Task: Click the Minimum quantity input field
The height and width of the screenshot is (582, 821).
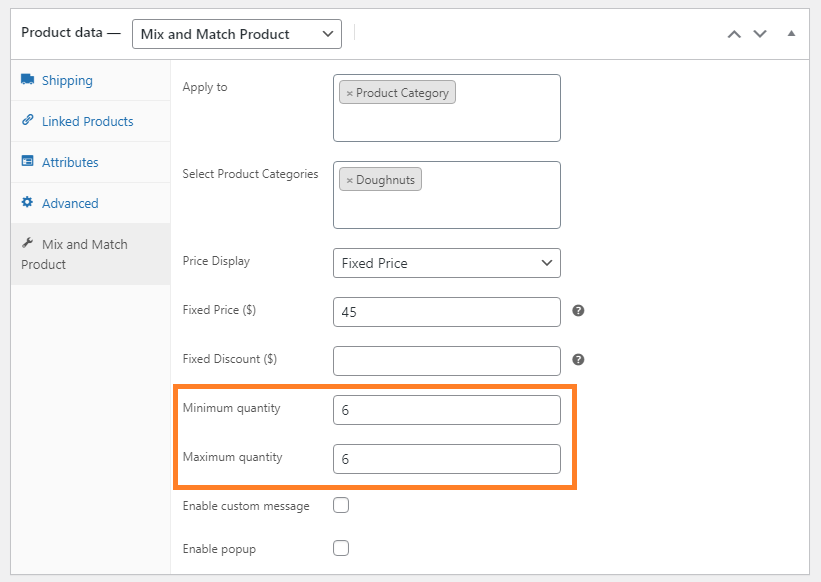Action: [447, 410]
